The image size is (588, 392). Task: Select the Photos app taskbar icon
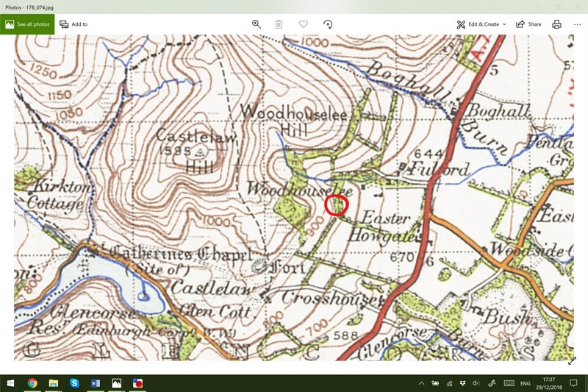116,383
